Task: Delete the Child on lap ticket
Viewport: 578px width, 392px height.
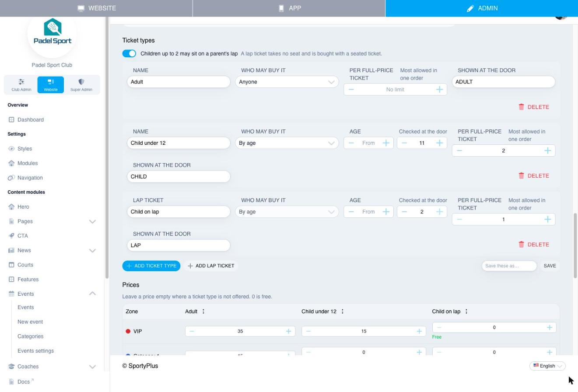Action: coord(534,245)
